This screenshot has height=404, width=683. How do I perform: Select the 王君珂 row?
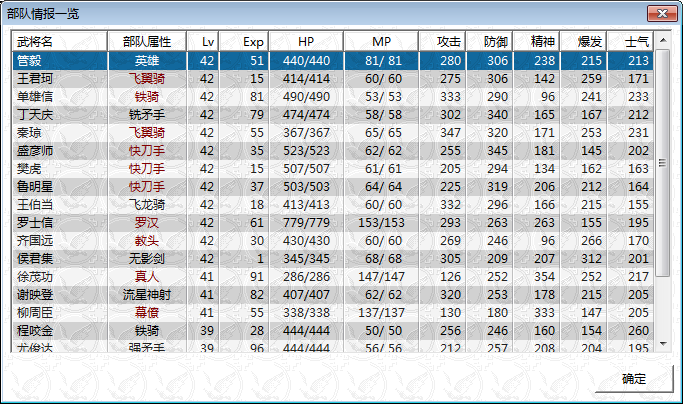click(333, 79)
